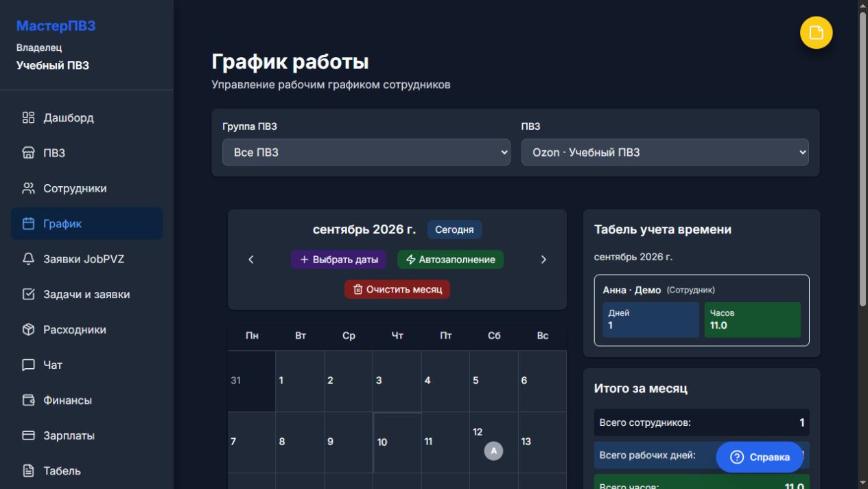Image resolution: width=868 pixels, height=489 pixels.
Task: Click the График calendar icon
Action: [28, 224]
